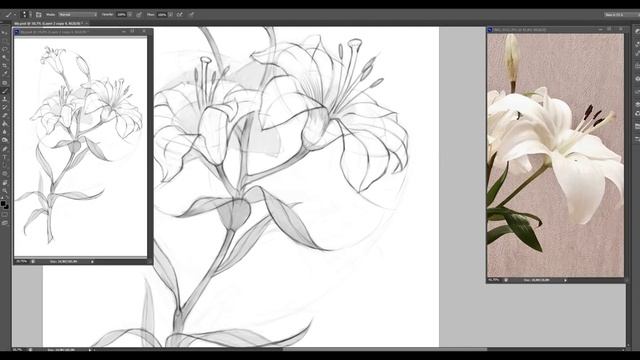Select the Crop tool
The image size is (640, 360).
point(4,66)
